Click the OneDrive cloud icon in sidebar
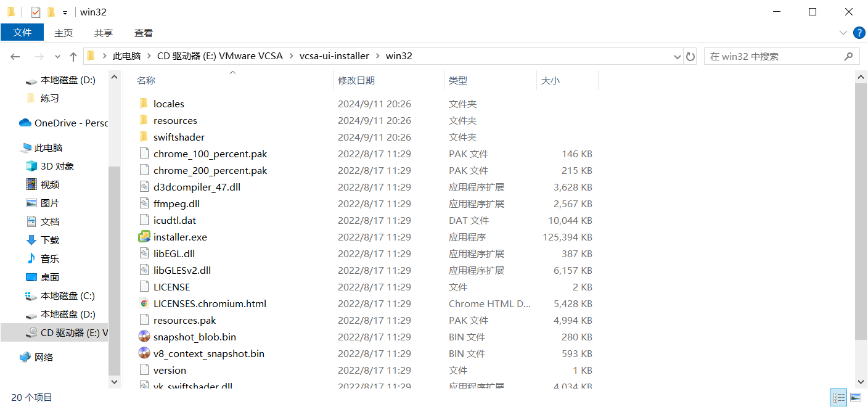Screen dimensions: 868x407 pos(25,123)
